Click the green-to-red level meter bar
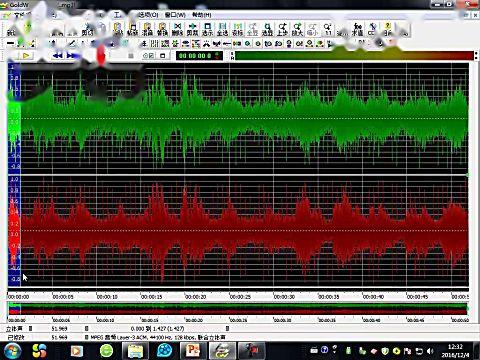480x360 pixels. [354, 56]
